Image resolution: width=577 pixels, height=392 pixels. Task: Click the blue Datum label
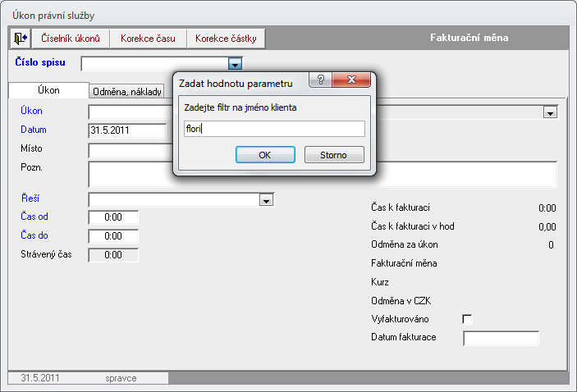[34, 130]
